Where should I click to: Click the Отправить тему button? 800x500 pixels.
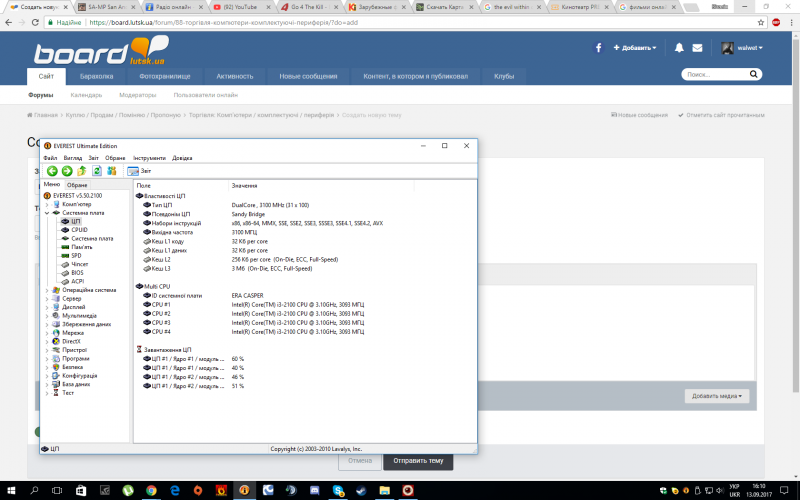(x=418, y=461)
